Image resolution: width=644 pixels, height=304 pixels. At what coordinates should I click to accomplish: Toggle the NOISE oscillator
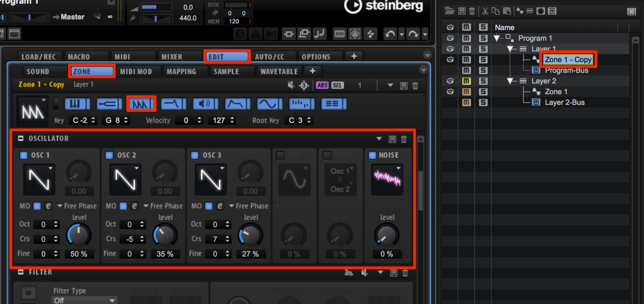tap(372, 155)
